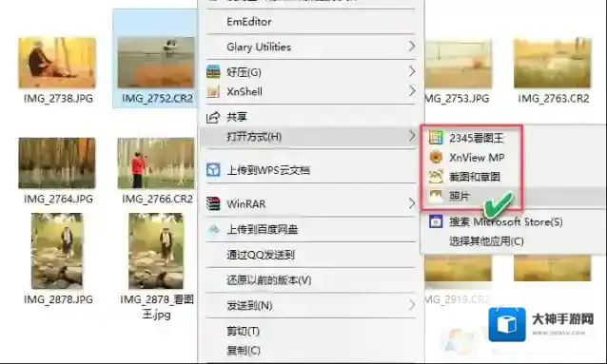Expand the XnShell submenu arrow

click(x=412, y=91)
